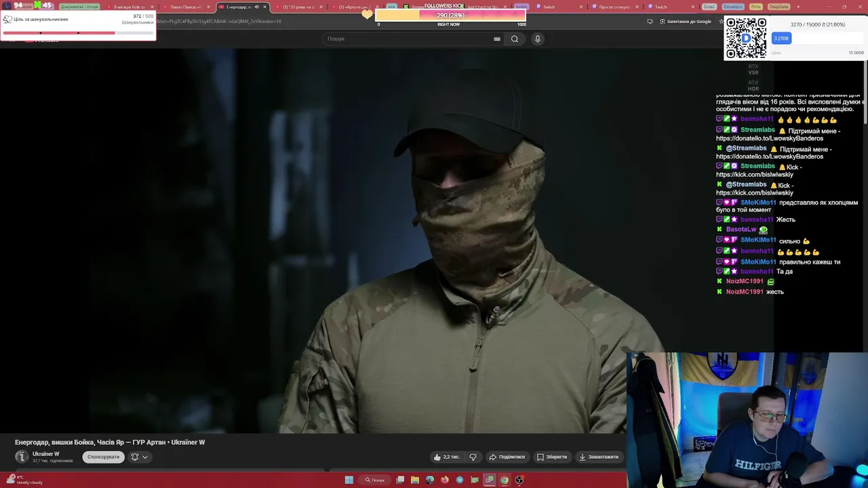
Task: Dislike the video with thumbs-down button
Action: pos(473,457)
